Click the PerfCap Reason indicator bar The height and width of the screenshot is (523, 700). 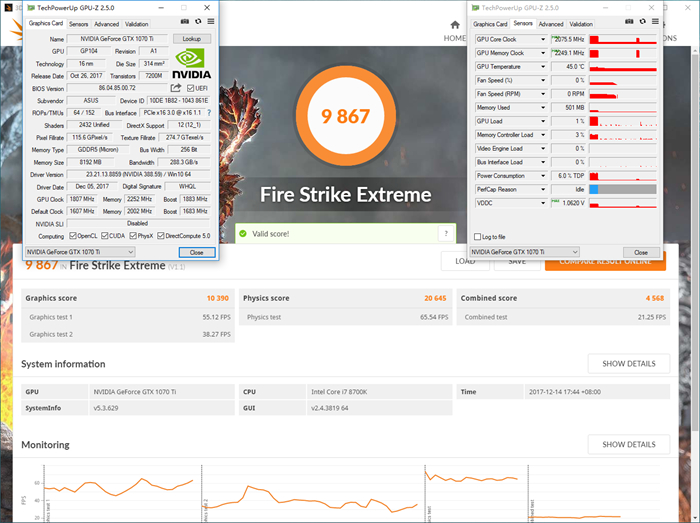(x=623, y=189)
